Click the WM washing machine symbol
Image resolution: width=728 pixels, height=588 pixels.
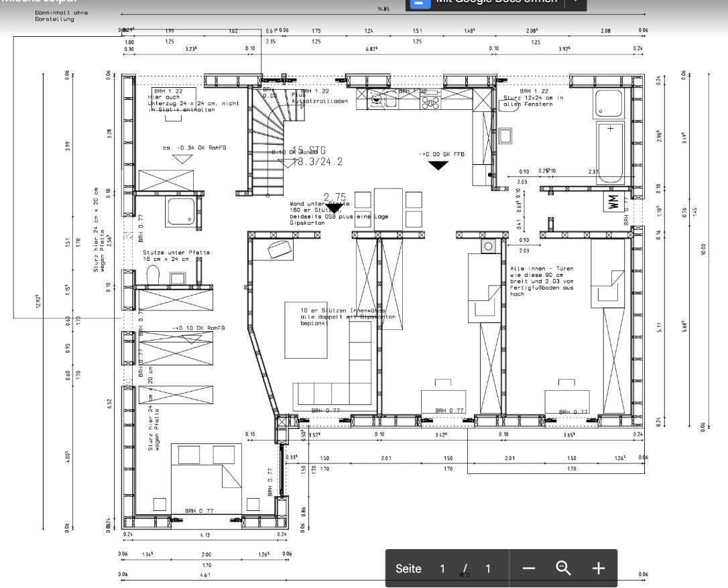point(614,201)
